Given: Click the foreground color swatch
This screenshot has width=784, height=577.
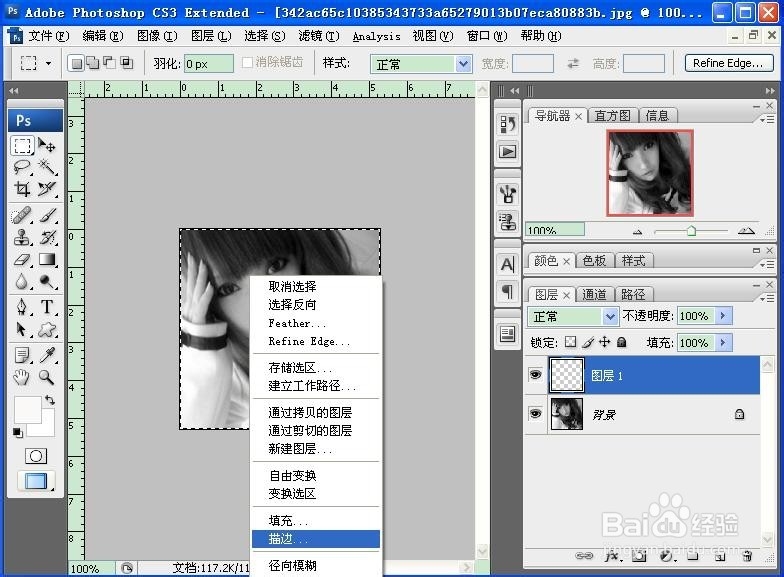Looking at the screenshot, I should pyautogui.click(x=27, y=410).
